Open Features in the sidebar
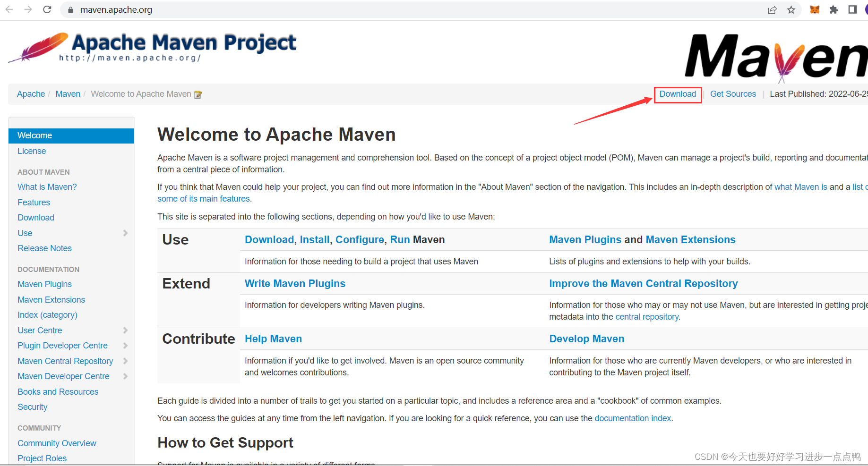 (x=34, y=203)
